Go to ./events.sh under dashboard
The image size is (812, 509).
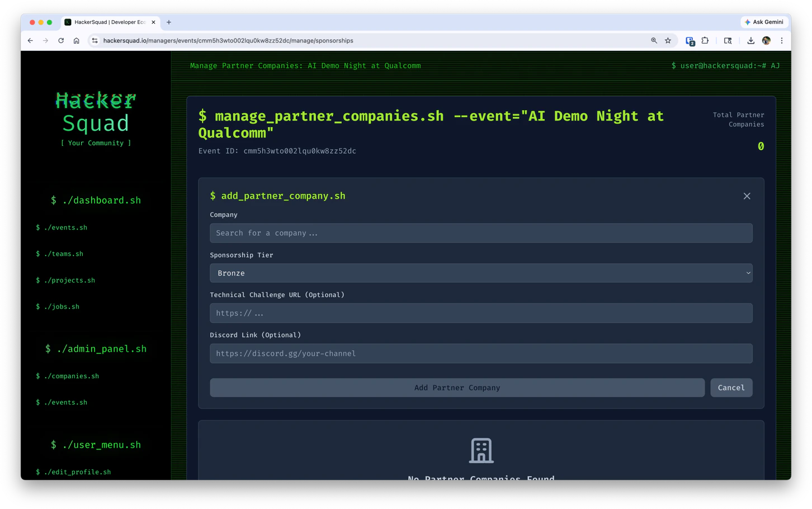[62, 228]
